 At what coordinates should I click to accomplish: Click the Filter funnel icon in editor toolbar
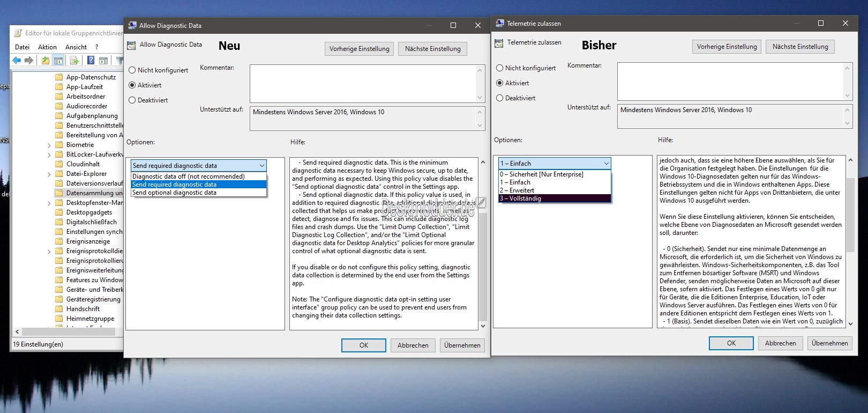[119, 61]
